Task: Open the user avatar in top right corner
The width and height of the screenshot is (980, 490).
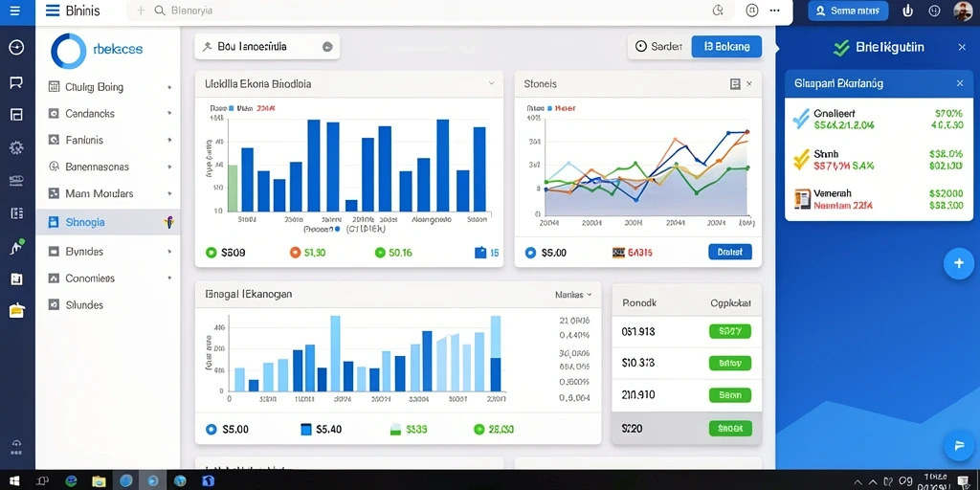Action: click(x=963, y=11)
